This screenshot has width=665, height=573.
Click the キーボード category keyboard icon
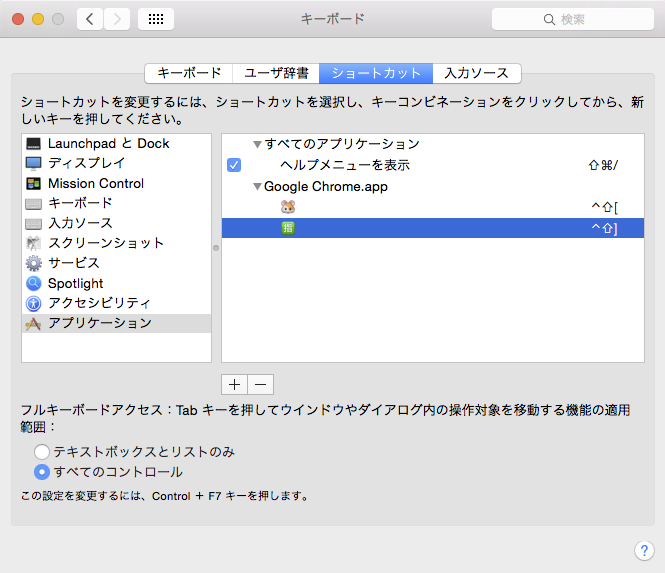pos(34,204)
